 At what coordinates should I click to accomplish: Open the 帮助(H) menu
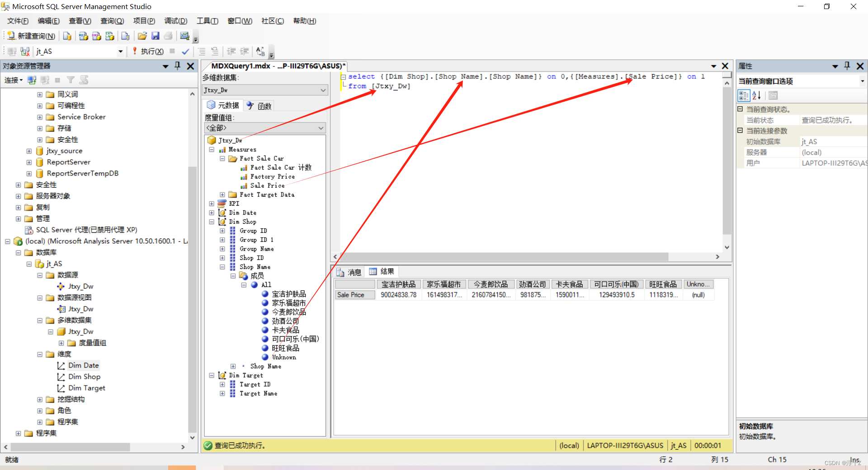pos(305,21)
